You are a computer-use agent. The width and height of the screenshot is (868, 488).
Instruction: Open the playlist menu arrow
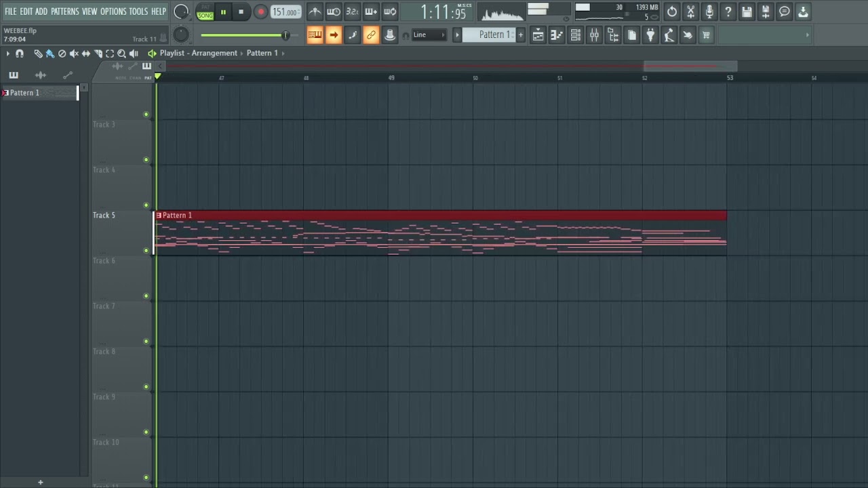[x=7, y=54]
